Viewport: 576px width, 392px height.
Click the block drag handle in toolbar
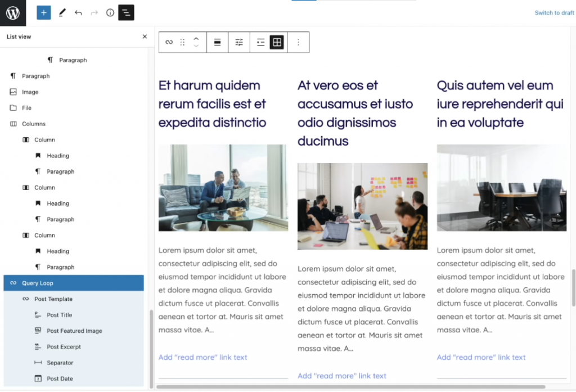click(x=183, y=42)
